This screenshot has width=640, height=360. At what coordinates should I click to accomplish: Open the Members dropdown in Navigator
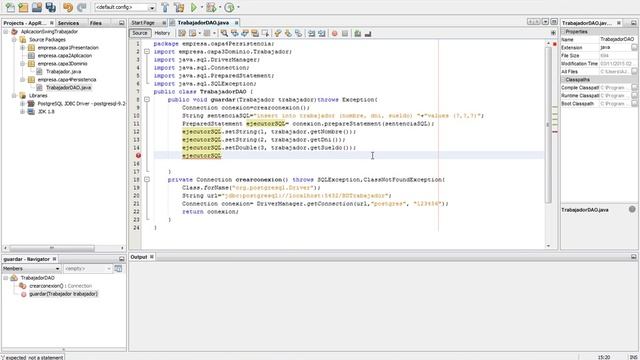tap(31, 269)
